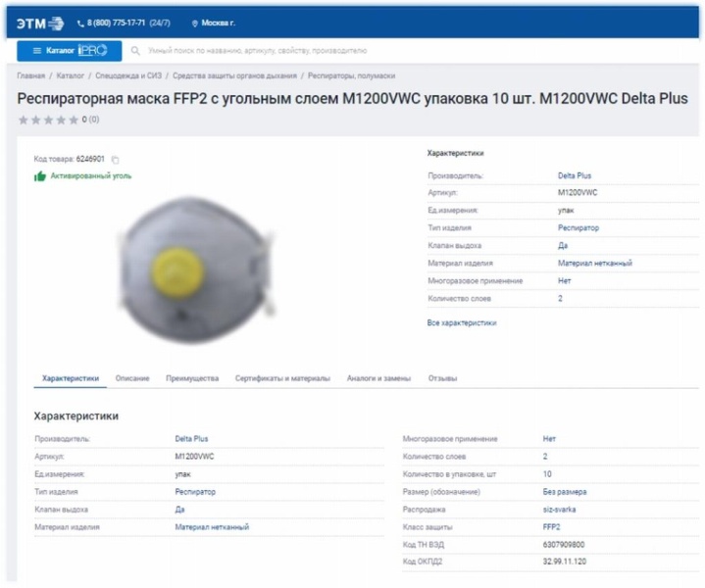
Task: Click Delta Plus in lower characteristics table
Action: 191,439
